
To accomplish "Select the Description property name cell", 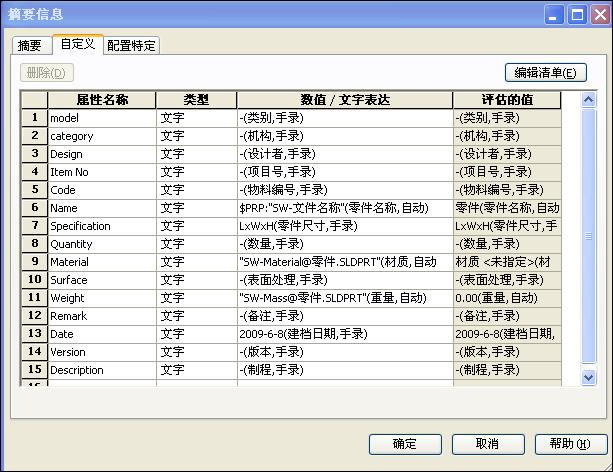I will pyautogui.click(x=102, y=370).
